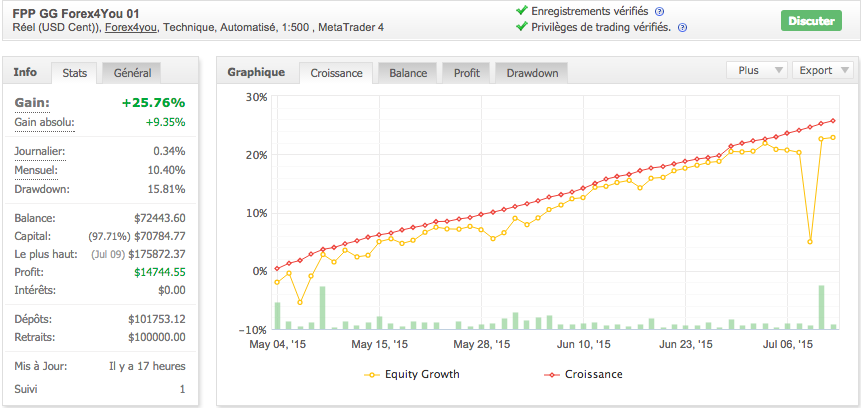Click green checkmark next to Enregistrements vérifiés

[521, 10]
